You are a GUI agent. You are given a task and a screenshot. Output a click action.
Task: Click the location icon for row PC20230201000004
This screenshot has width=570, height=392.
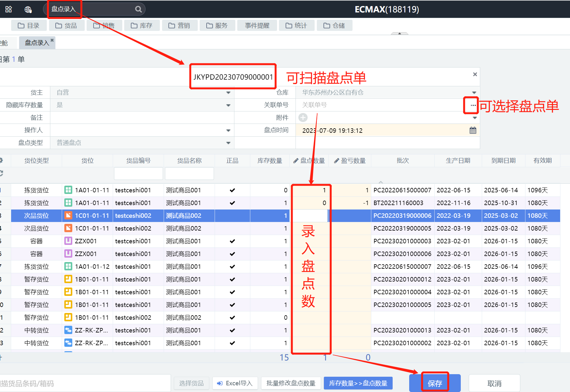pyautogui.click(x=68, y=292)
